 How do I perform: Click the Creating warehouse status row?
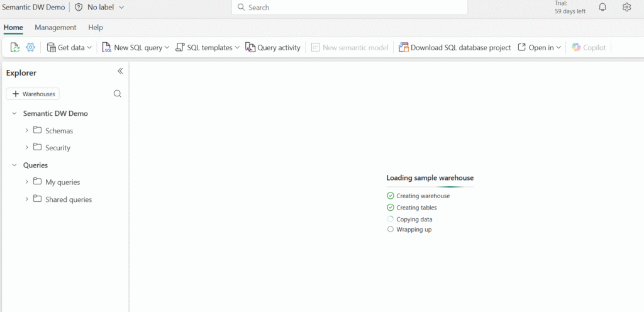tap(418, 196)
